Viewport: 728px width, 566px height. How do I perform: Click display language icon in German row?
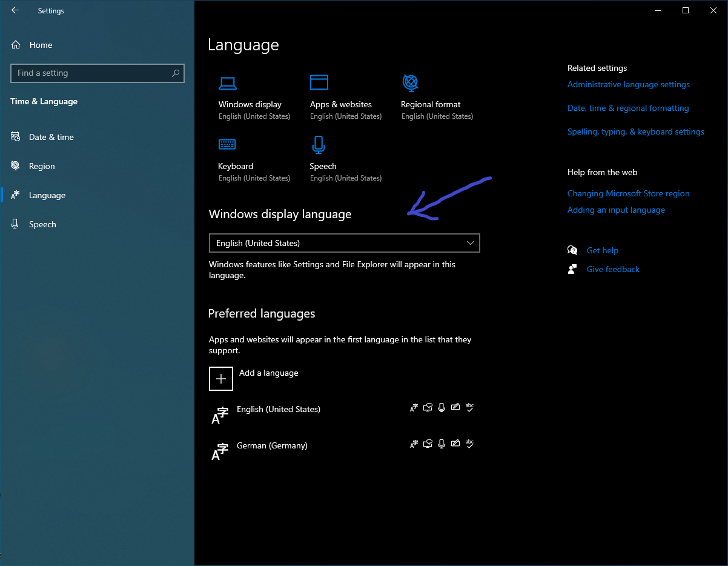point(414,444)
